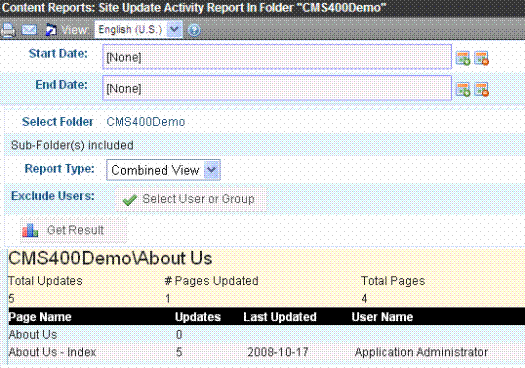Click the Updates column header
This screenshot has width=525, height=368.
(198, 317)
